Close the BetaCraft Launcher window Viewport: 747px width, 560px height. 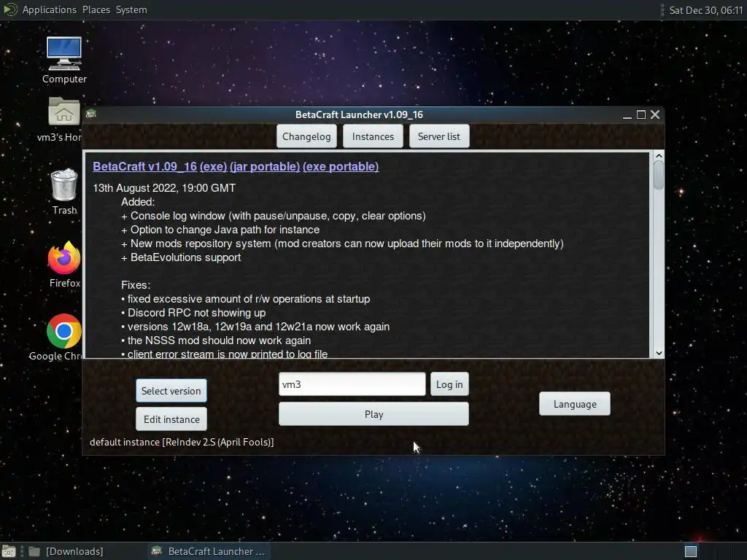click(x=655, y=114)
